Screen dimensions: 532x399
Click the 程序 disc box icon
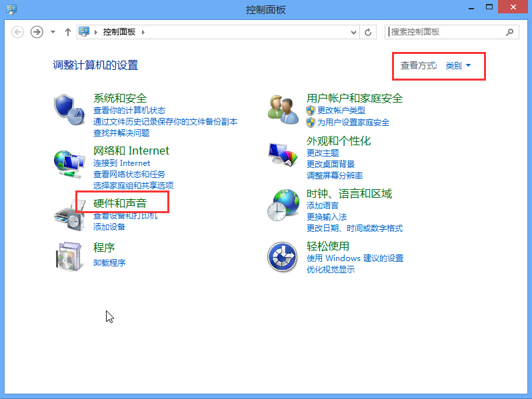point(69,256)
